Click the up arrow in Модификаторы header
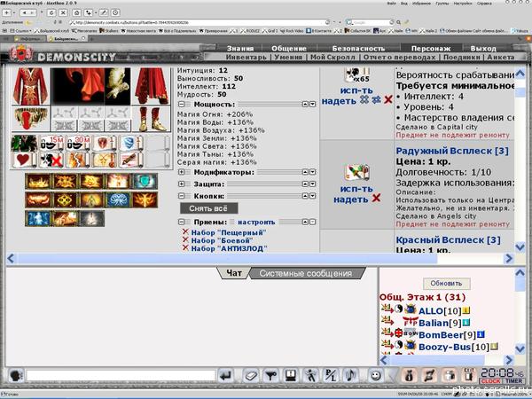 pyautogui.click(x=305, y=172)
